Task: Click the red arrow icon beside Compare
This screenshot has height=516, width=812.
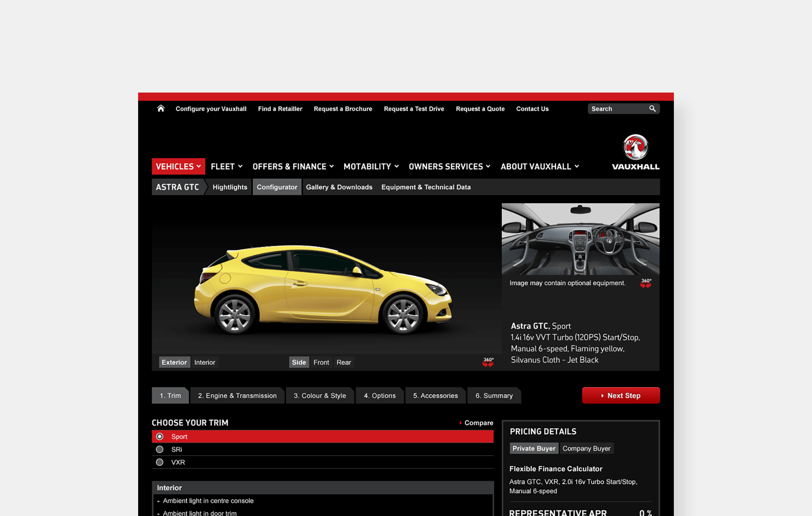Action: 460,423
